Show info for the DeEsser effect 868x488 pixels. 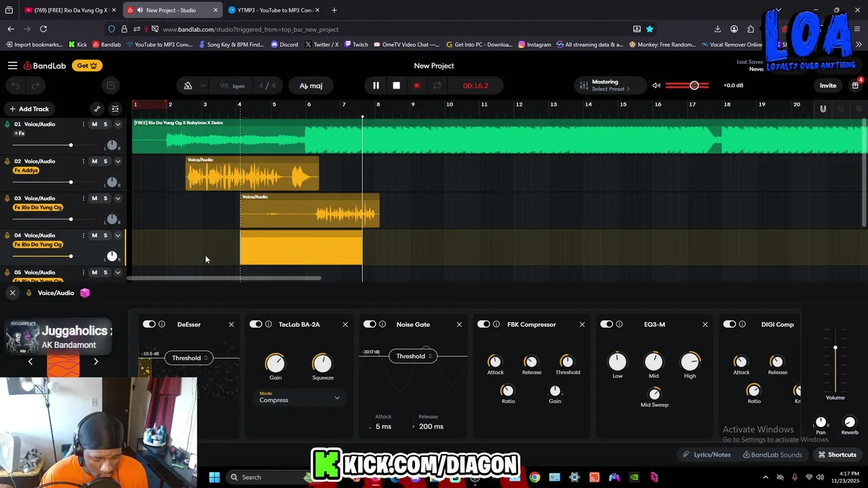pos(161,324)
